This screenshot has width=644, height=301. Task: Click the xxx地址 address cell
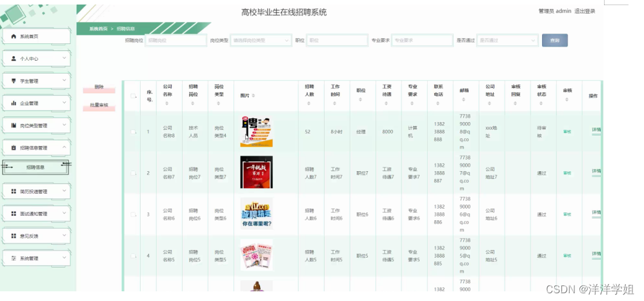point(491,132)
